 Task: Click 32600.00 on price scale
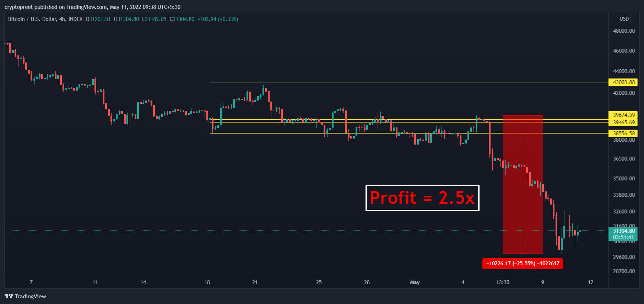624,212
